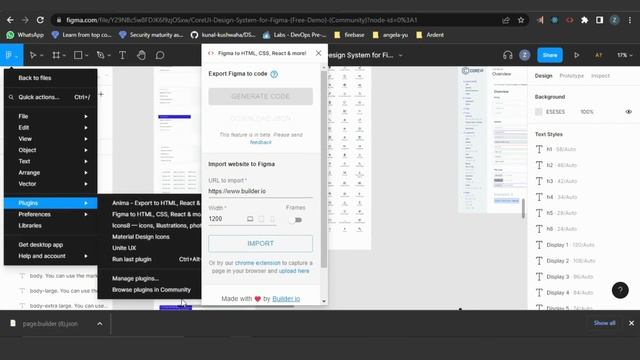Image resolution: width=640 pixels, height=360 pixels.
Task: Click the GENERATE CODE button
Action: point(260,96)
